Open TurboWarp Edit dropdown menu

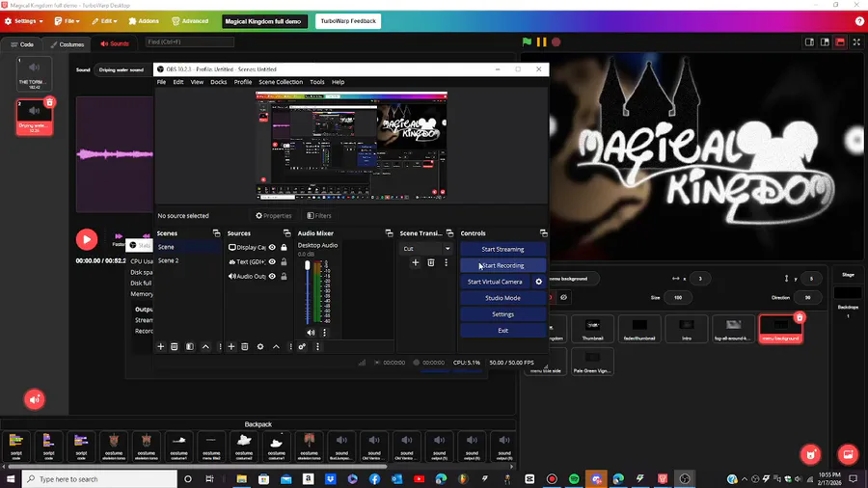coord(104,21)
